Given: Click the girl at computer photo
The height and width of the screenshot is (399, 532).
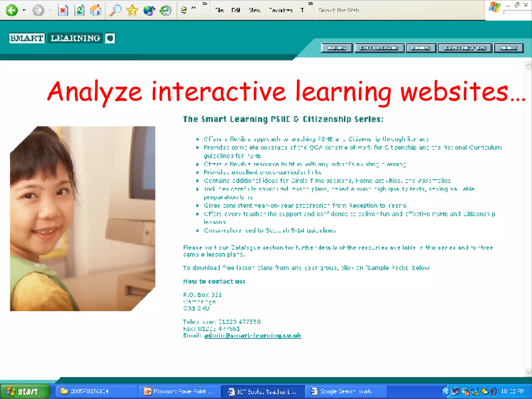Looking at the screenshot, I should point(83,218).
